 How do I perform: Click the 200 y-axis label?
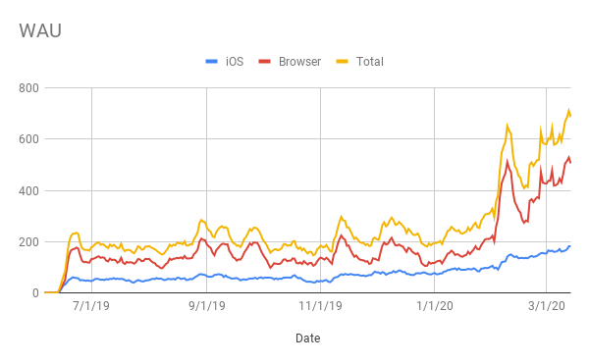(28, 242)
